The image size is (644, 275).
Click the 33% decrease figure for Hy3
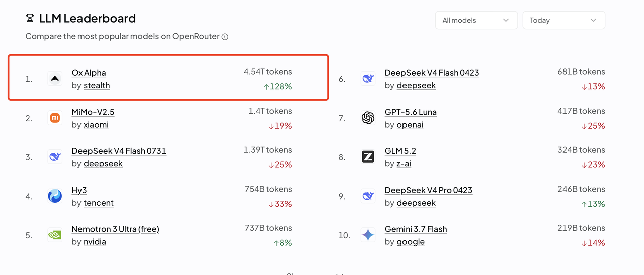(280, 204)
